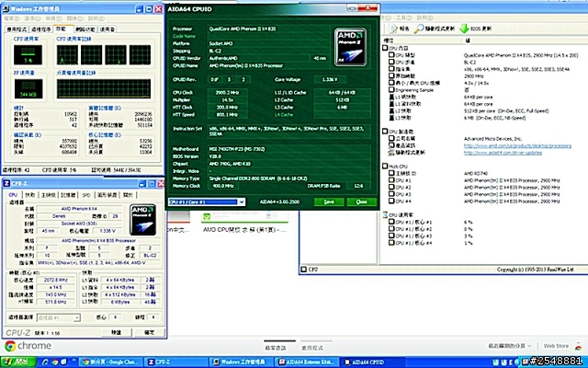The height and width of the screenshot is (368, 588).
Task: Open the 檢視 menu in Task Manager
Action: click(53, 18)
